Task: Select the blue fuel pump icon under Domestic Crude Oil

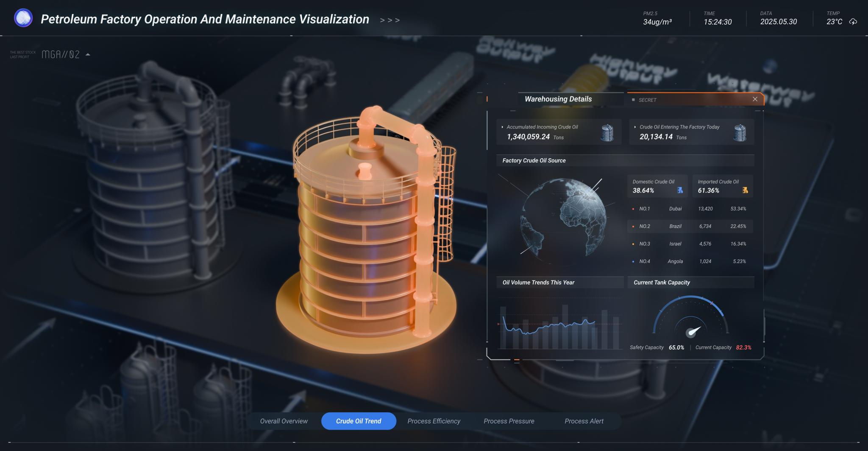Action: click(680, 190)
